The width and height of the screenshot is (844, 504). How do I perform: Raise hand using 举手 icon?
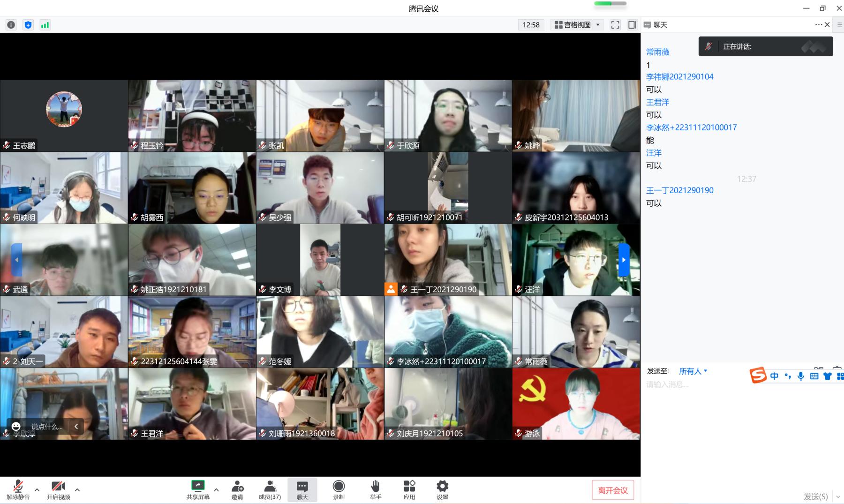(375, 489)
